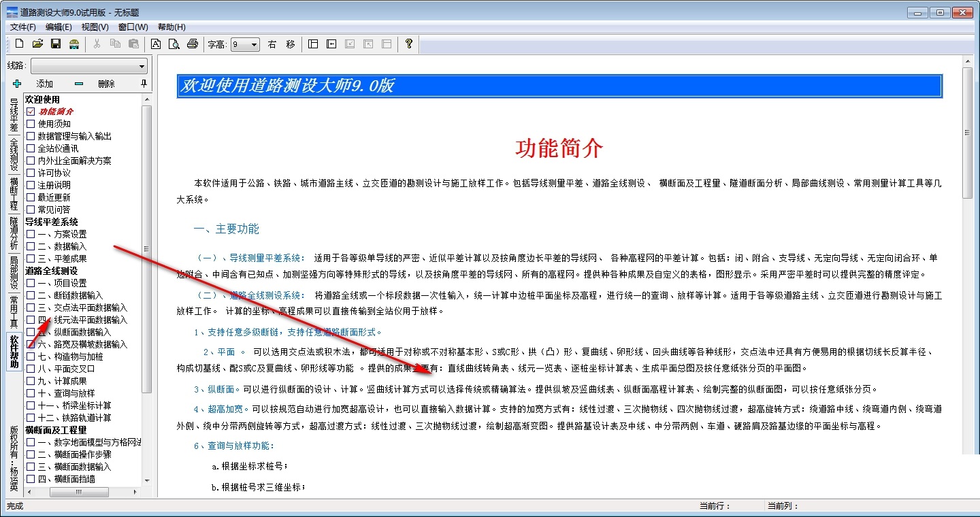Open the 视图(V) menu
This screenshot has width=980, height=517.
(x=95, y=27)
